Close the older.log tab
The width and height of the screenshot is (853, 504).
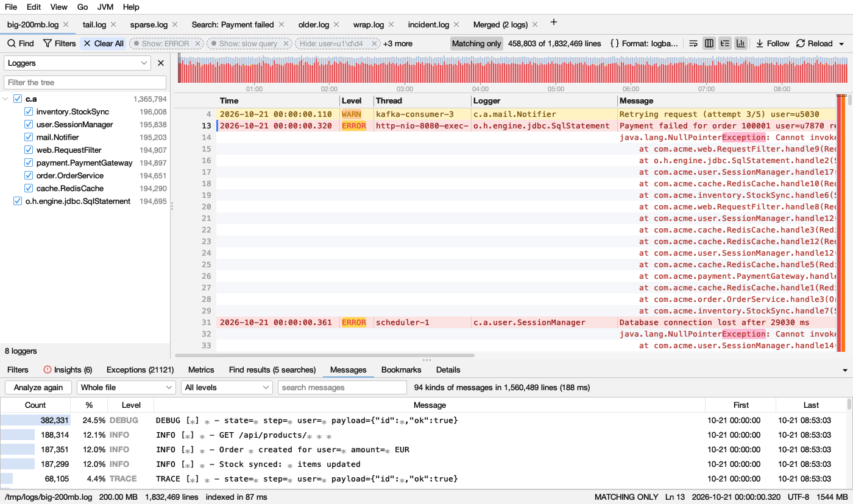pyautogui.click(x=336, y=24)
